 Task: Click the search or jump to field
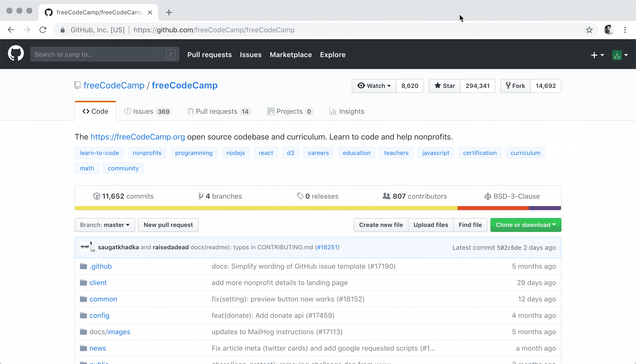tap(100, 54)
